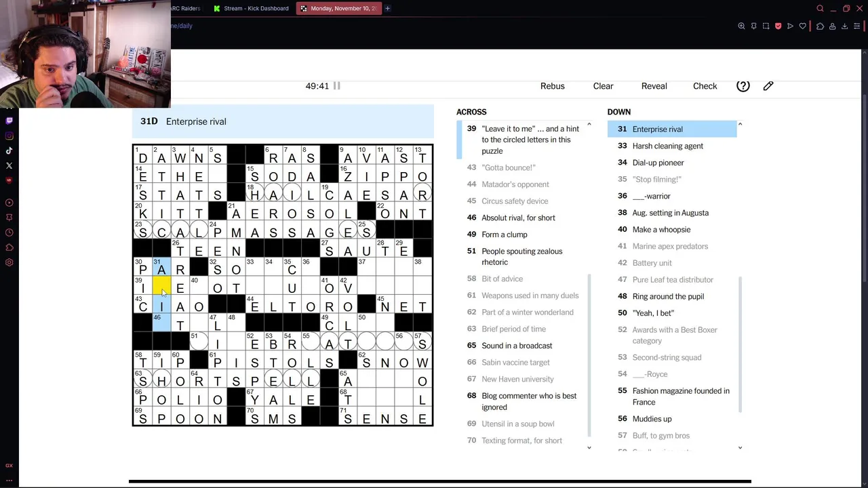This screenshot has height=488, width=868.
Task: Open crossword help question mark icon
Action: click(x=743, y=86)
